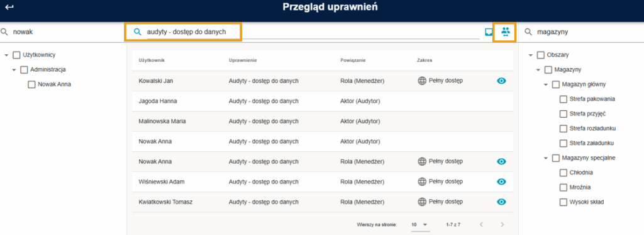The image size is (644, 235).
Task: Click eye icon for Wiśniewski Adam
Action: pyautogui.click(x=501, y=181)
